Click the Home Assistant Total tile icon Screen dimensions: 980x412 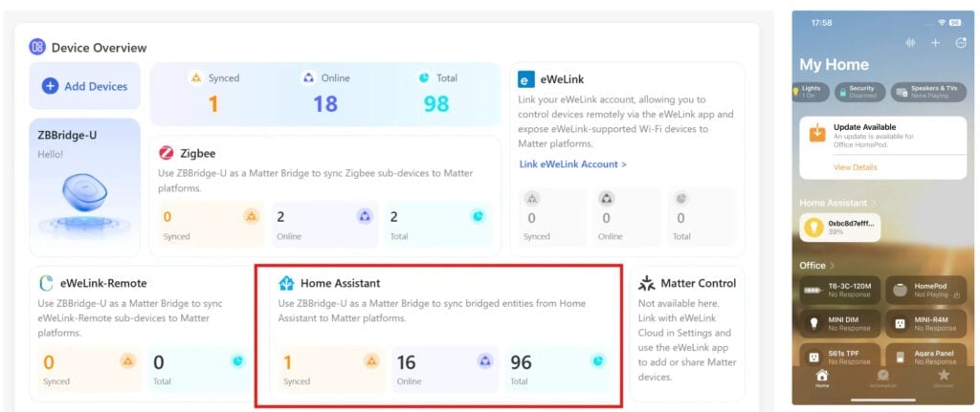click(599, 360)
